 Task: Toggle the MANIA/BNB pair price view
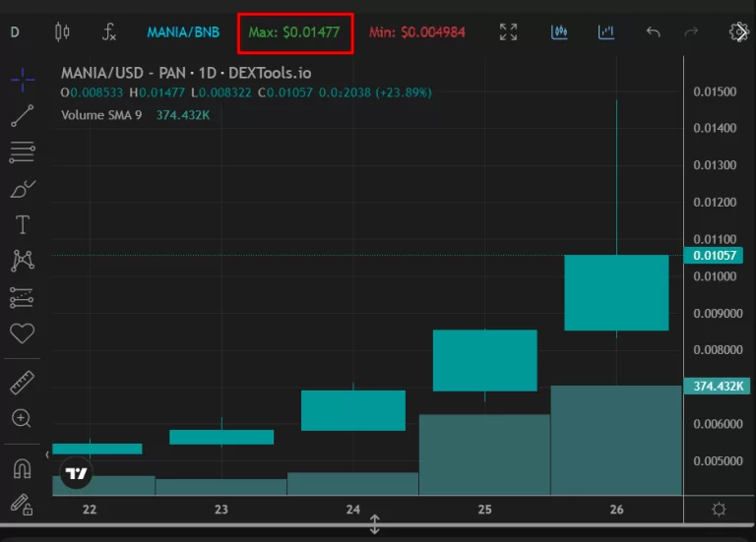click(x=183, y=32)
